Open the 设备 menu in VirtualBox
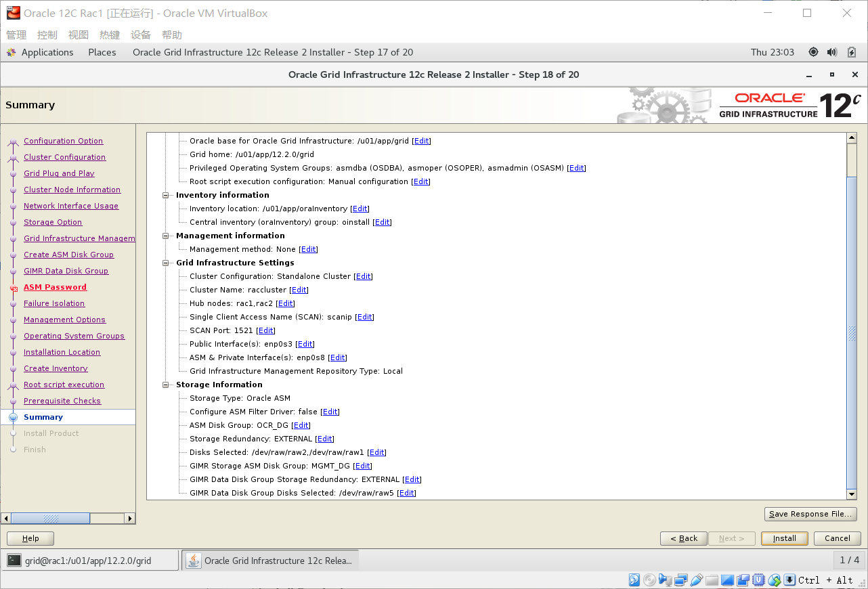Screen dimensions: 868x589 (141, 35)
